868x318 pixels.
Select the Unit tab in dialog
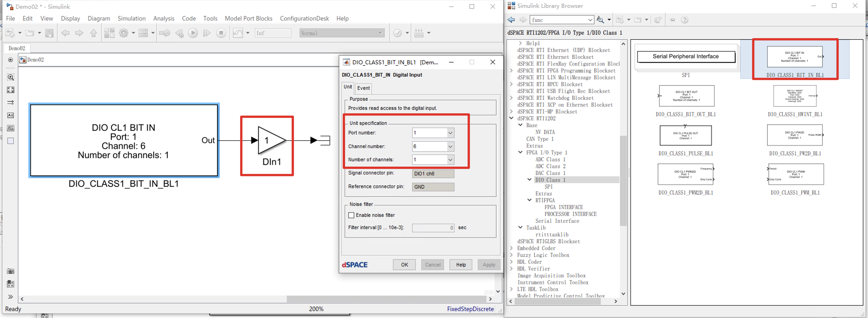(348, 87)
